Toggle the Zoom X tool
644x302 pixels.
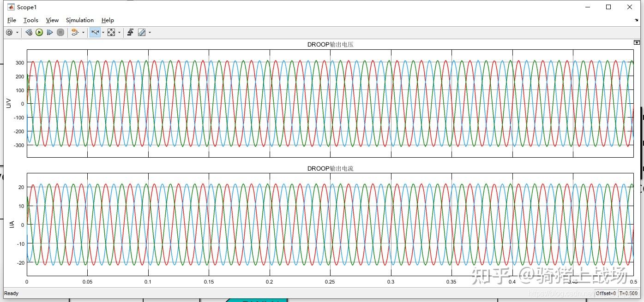[x=95, y=32]
